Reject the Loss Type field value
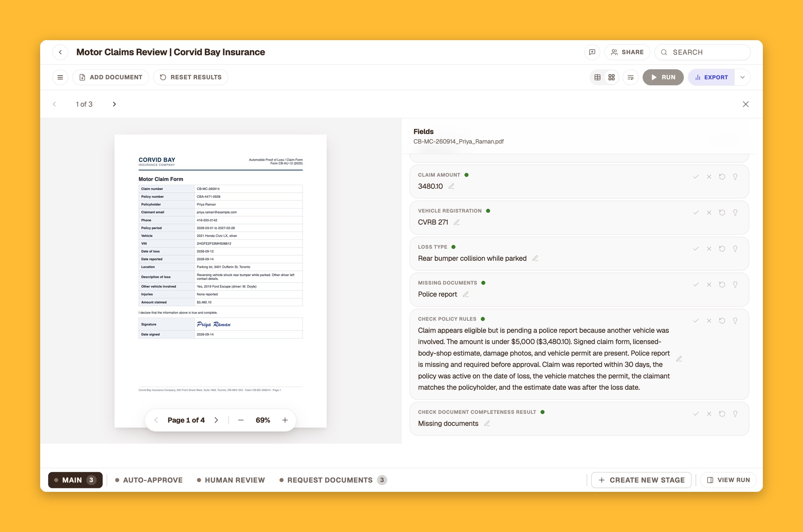The image size is (803, 532). click(709, 249)
